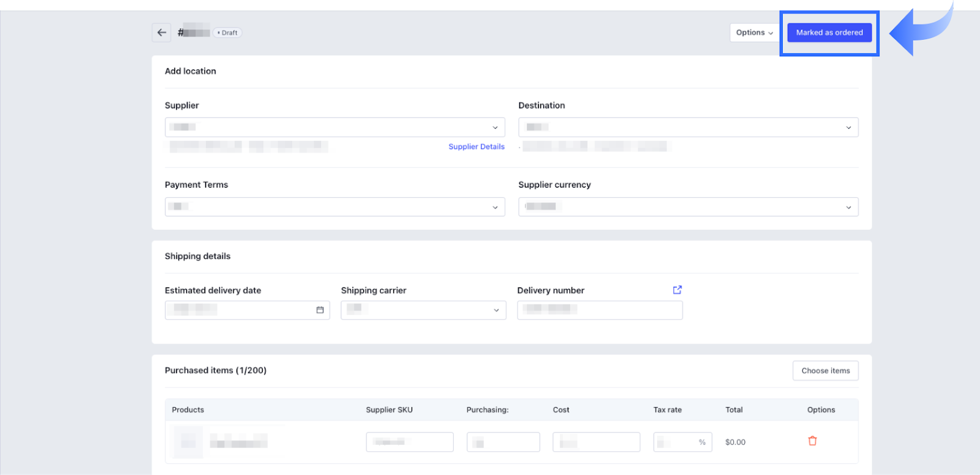Click the Marked as ordered button
The image size is (980, 475).
click(x=829, y=32)
